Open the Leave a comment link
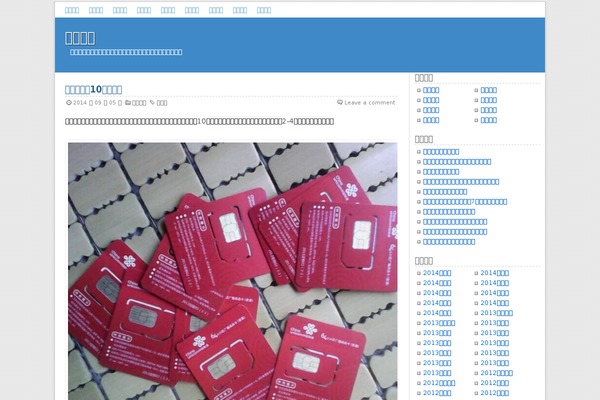 point(370,103)
